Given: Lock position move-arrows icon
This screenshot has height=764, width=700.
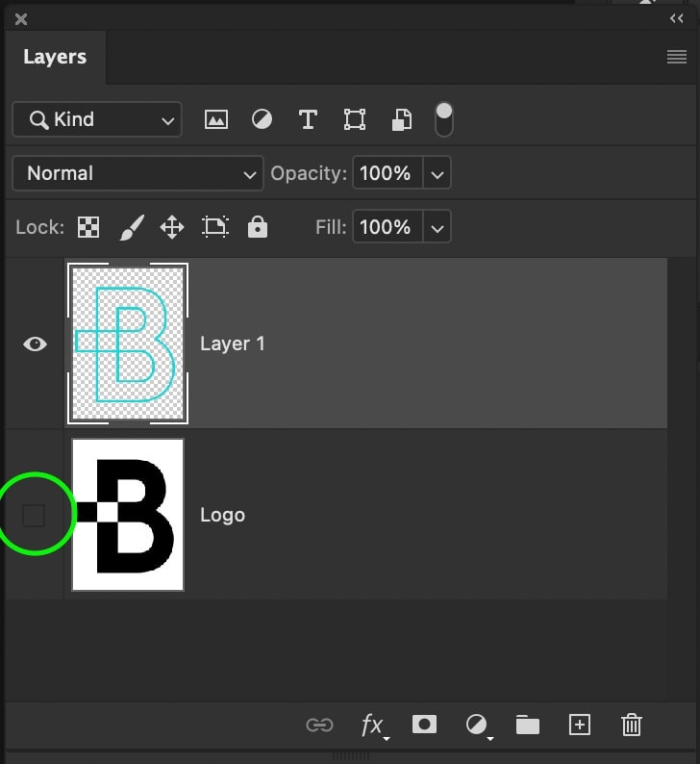Looking at the screenshot, I should [x=172, y=227].
